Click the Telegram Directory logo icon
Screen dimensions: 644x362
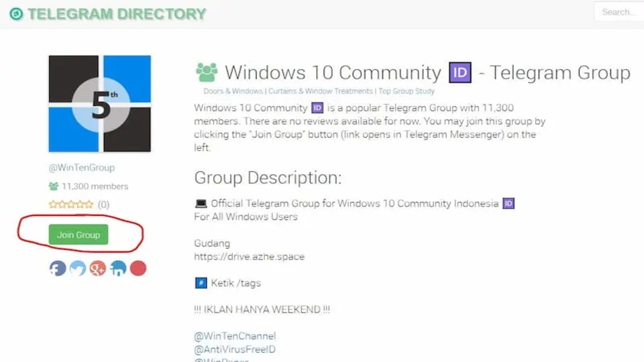pos(16,14)
